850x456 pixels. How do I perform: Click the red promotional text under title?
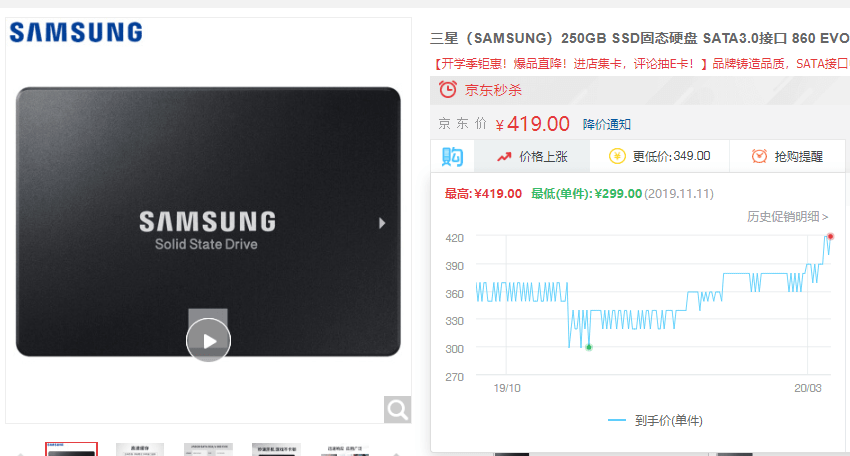tap(640, 64)
